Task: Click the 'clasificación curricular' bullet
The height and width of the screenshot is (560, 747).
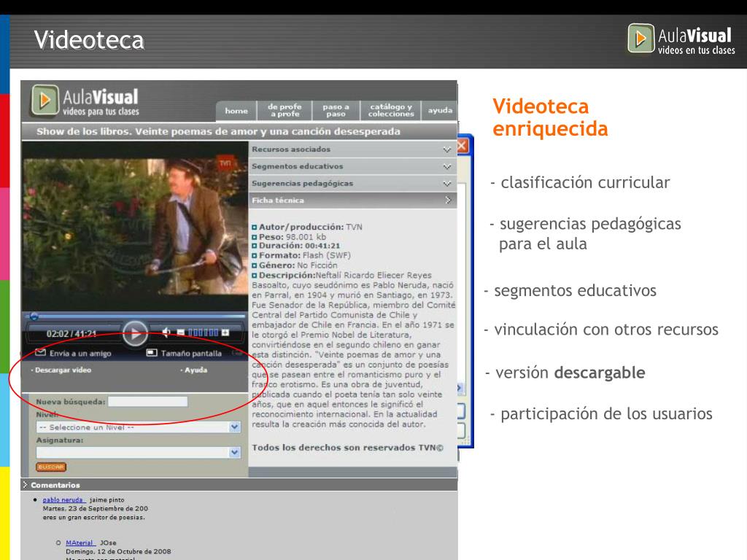Action: click(x=580, y=182)
